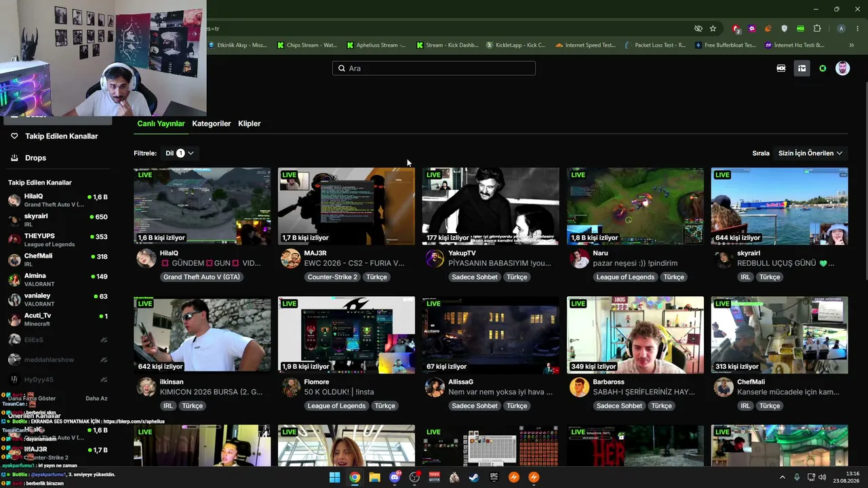Open the Chips Stream bookmark
Screen dimensions: 868x488
click(307, 45)
